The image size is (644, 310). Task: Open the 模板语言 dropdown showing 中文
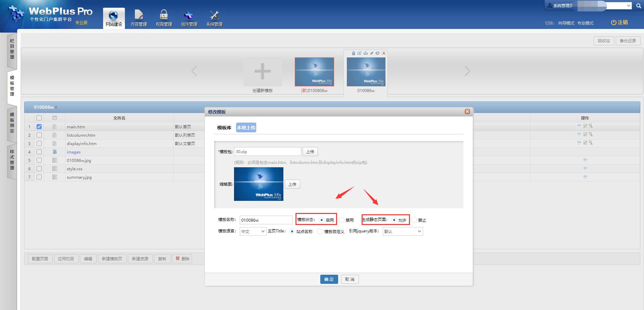[253, 231]
